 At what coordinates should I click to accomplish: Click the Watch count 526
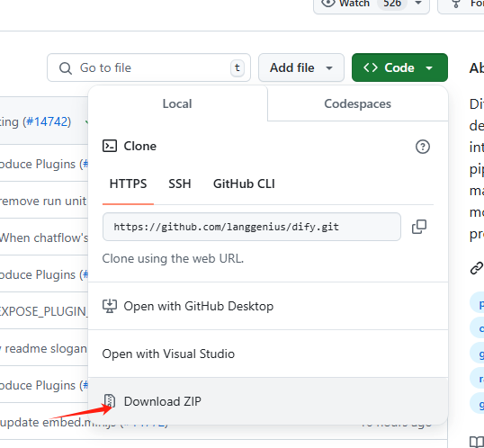pos(392,4)
